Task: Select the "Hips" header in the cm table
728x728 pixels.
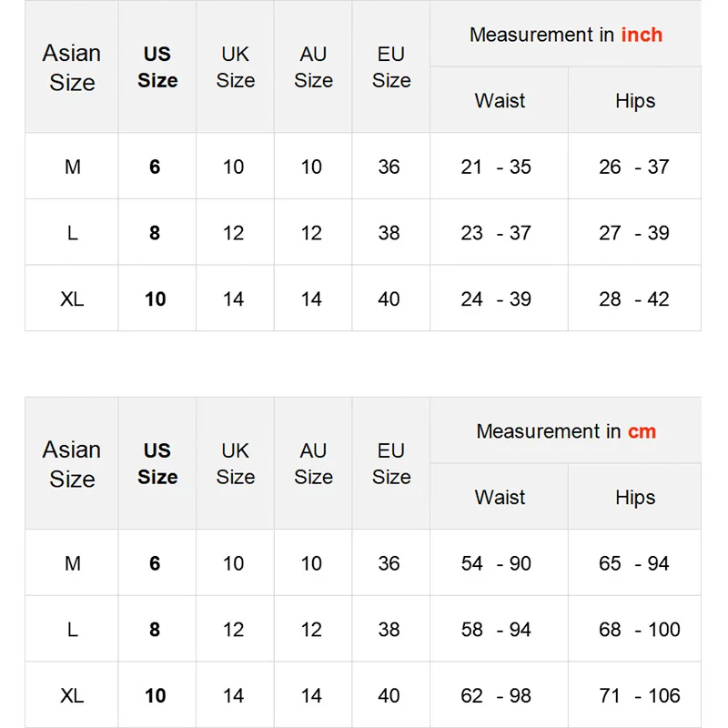Action: pos(634,498)
